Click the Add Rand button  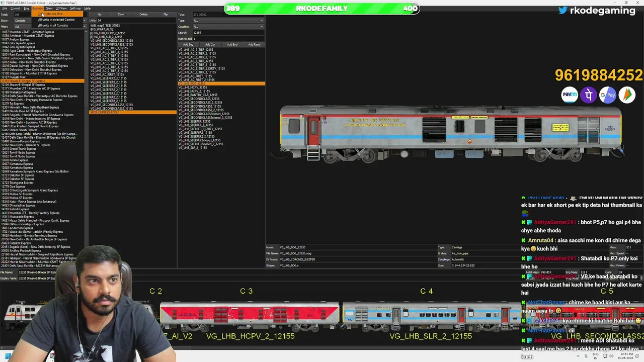tap(255, 45)
